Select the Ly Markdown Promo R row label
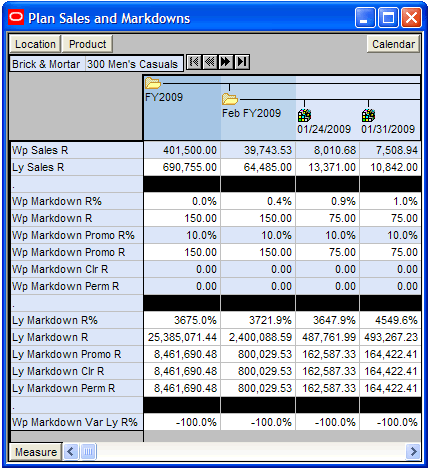429x469 pixels. pos(77,354)
